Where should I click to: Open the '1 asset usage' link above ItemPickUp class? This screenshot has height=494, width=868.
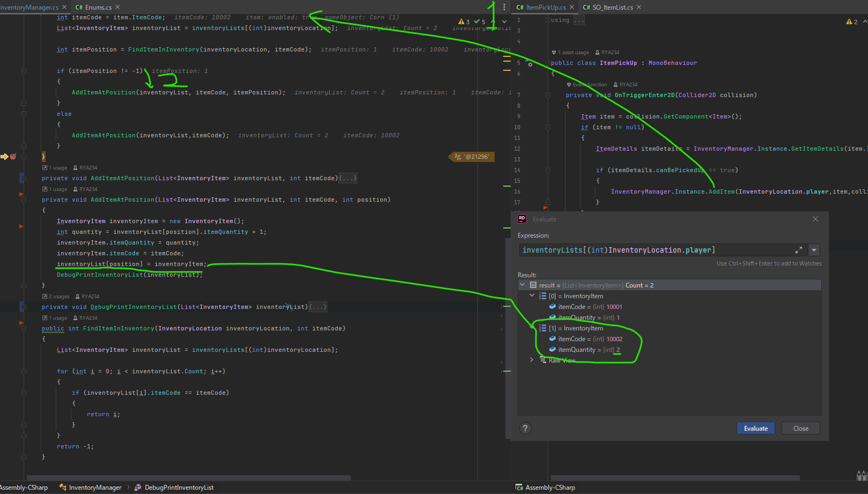(570, 53)
